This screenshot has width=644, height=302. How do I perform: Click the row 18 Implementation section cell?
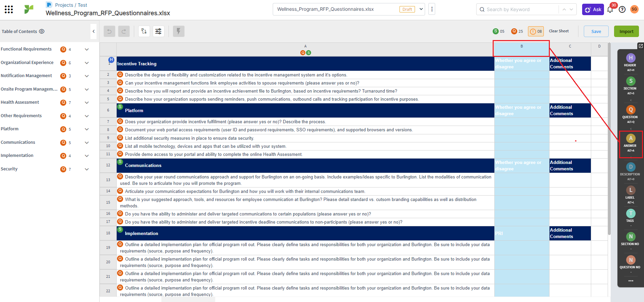(305, 233)
